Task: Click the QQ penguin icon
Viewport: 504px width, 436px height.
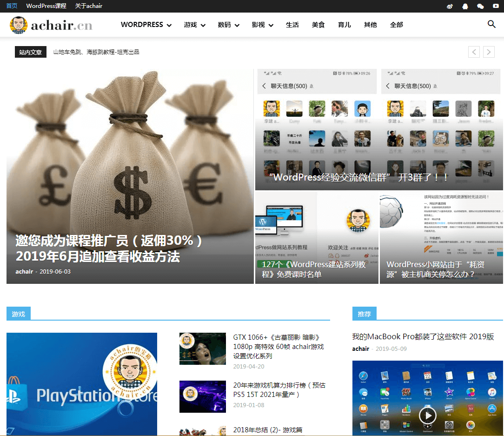Action: (x=465, y=6)
